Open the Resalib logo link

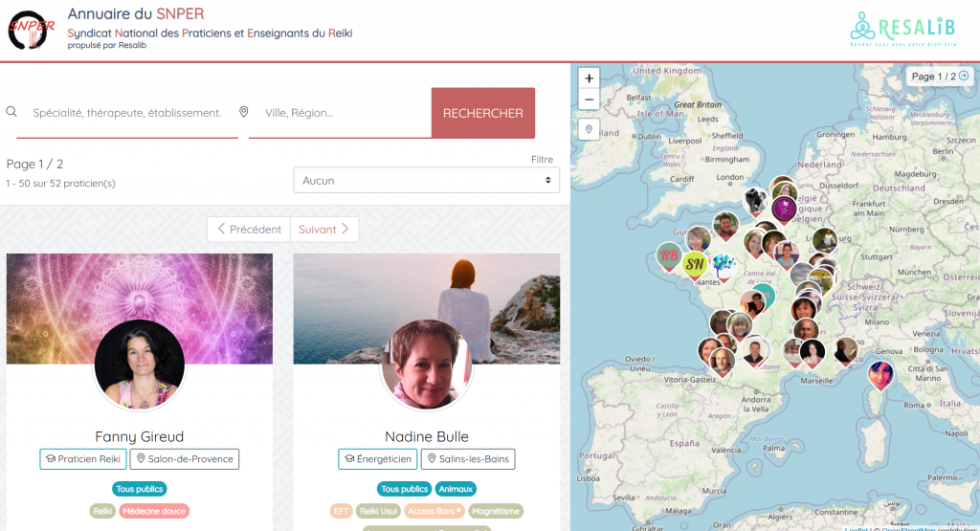[x=902, y=29]
